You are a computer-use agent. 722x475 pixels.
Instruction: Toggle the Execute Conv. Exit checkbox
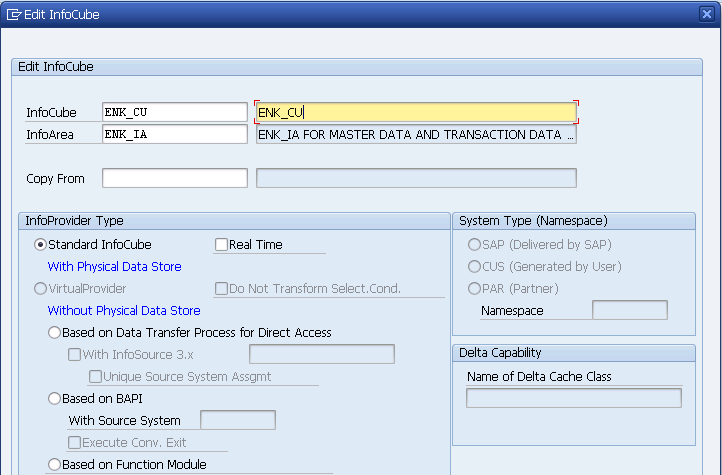tap(74, 442)
